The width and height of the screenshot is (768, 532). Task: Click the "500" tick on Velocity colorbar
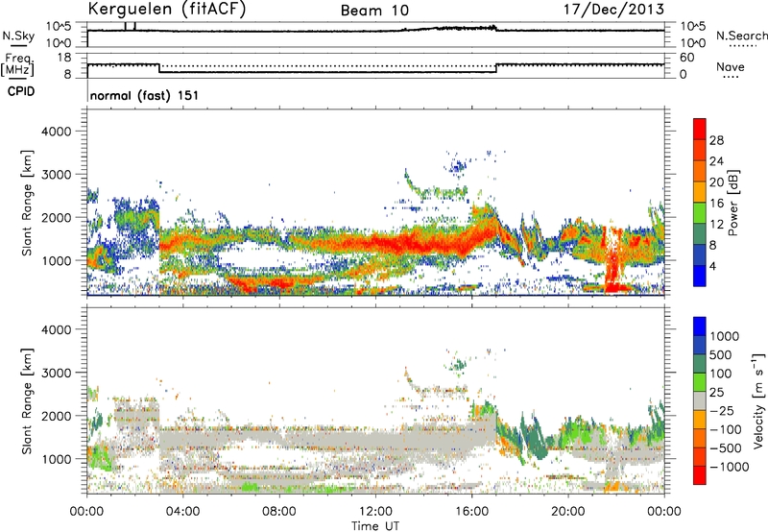[x=721, y=354]
